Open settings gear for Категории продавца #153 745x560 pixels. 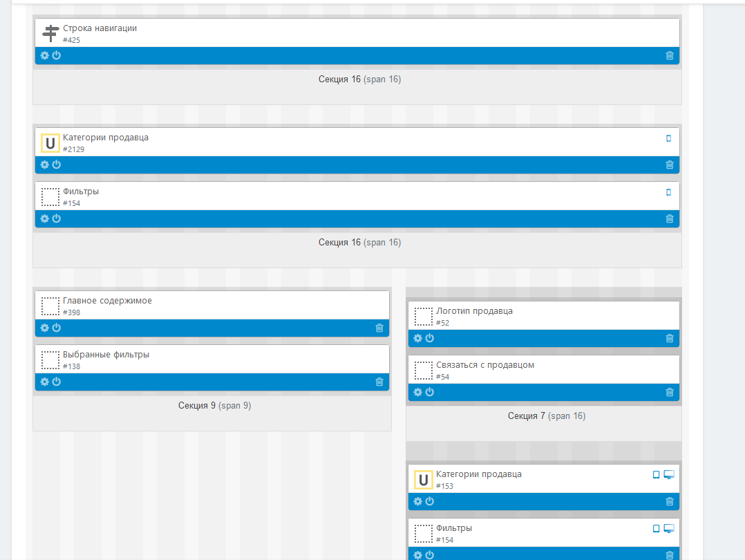coord(417,501)
